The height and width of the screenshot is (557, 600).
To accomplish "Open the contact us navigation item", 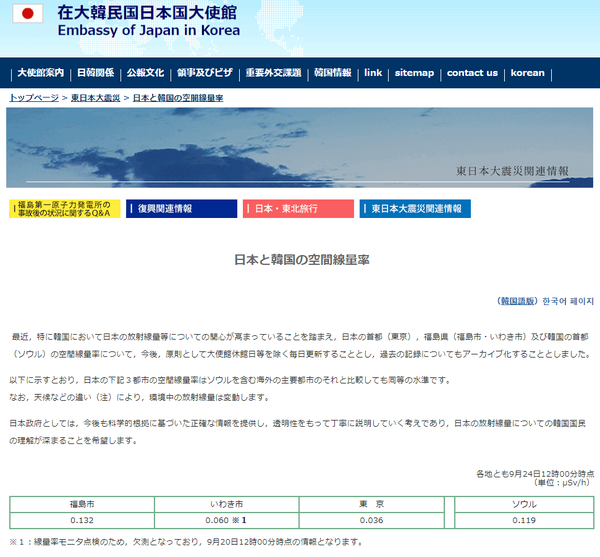I will click(472, 73).
